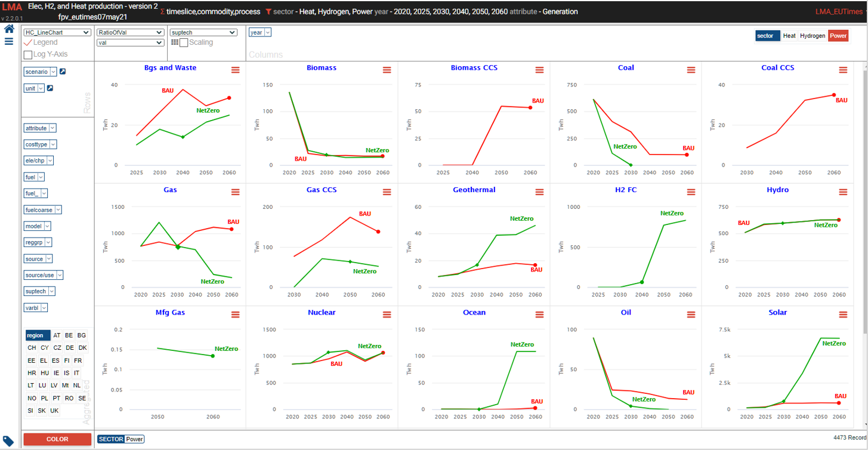Go to the home icon
This screenshot has height=450, width=868.
pos(9,29)
